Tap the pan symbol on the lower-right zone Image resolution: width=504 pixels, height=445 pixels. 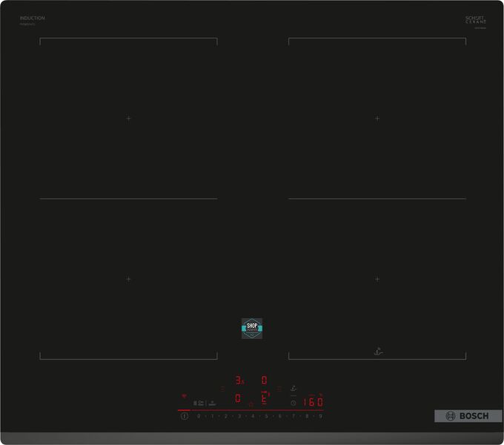378,352
